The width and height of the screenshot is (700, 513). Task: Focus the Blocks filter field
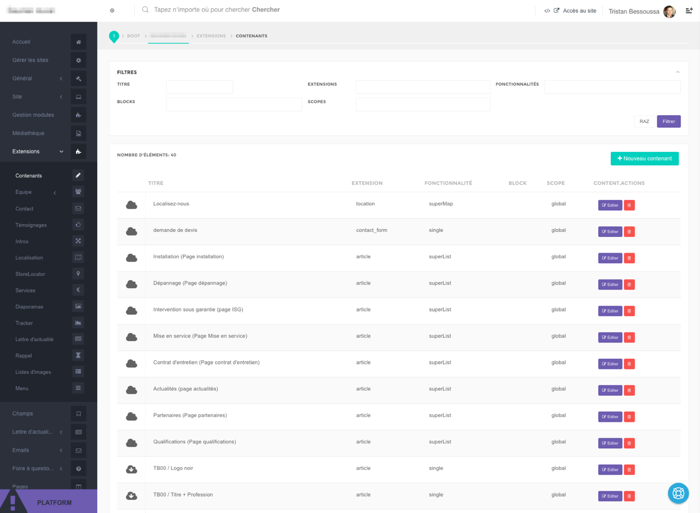(x=233, y=104)
